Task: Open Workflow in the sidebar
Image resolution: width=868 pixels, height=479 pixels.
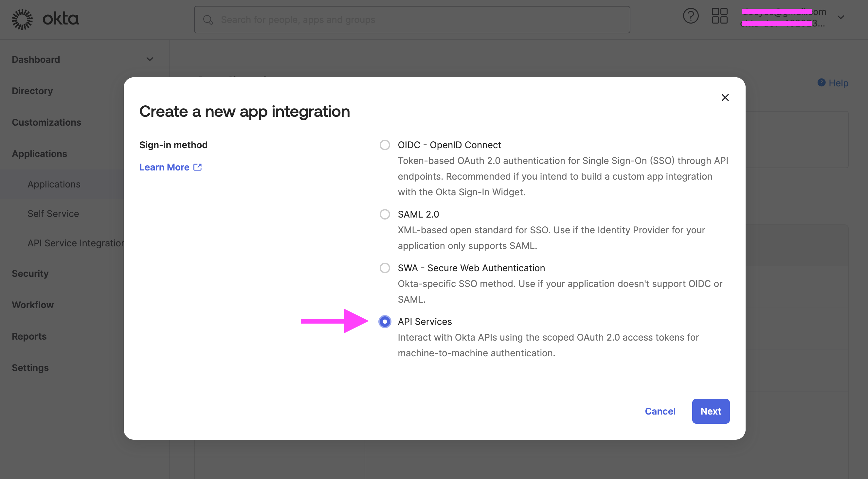Action: (33, 305)
